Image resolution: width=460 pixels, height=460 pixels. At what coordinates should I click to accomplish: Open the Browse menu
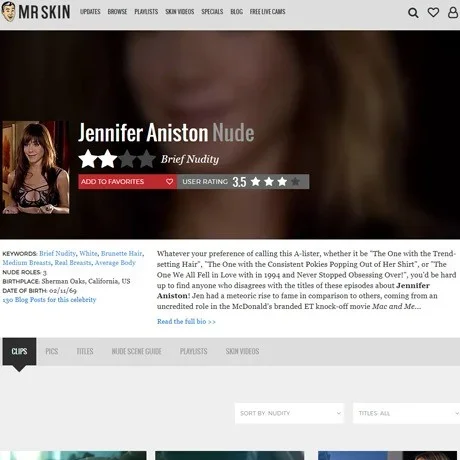[x=117, y=12]
